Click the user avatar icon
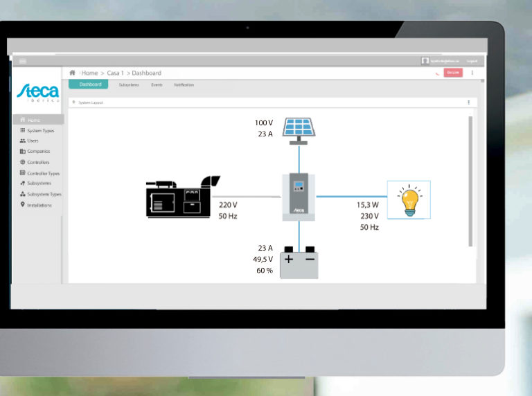This screenshot has height=396, width=532. [x=425, y=61]
